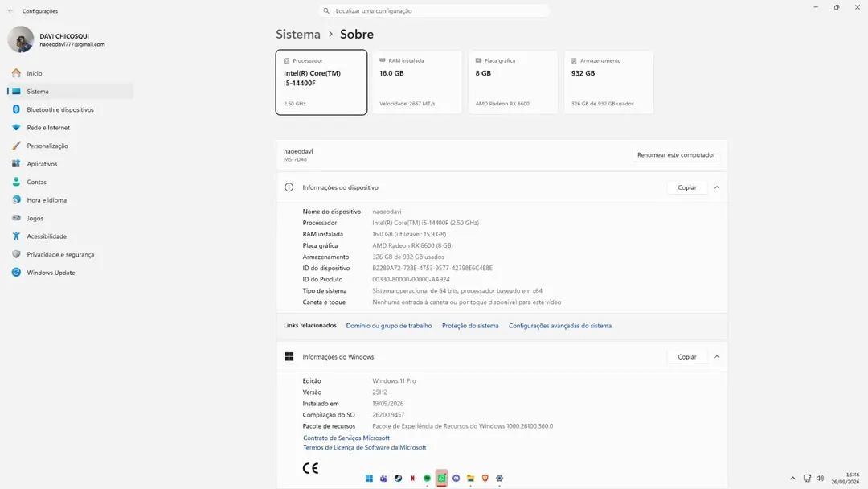Open Domínio ou grupo de trabalho link
This screenshot has height=489, width=868.
[x=389, y=326]
